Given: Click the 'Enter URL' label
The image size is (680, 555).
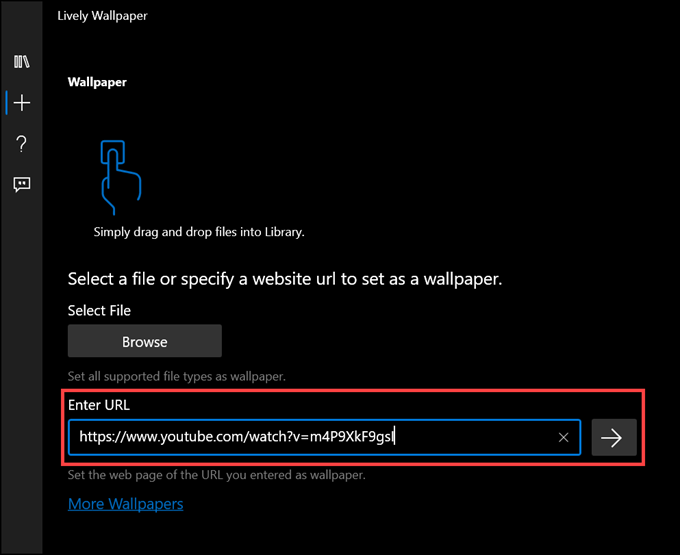Looking at the screenshot, I should (99, 405).
